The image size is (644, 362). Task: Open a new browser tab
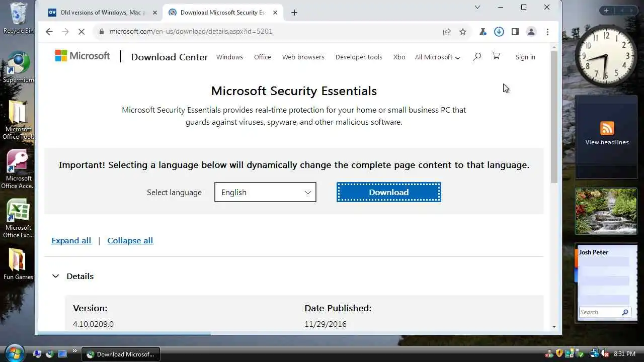[294, 13]
